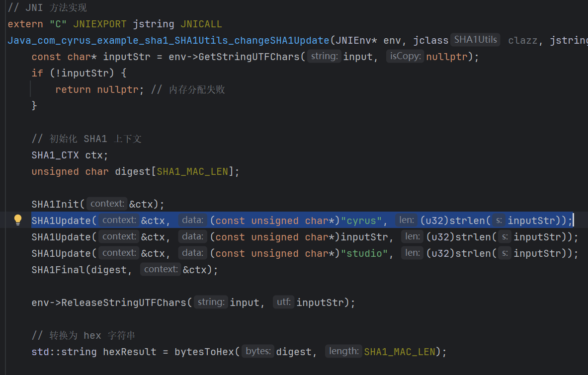This screenshot has height=375, width=588.
Task: Click the 'length:' hint in bytesToHex call
Action: (343, 351)
